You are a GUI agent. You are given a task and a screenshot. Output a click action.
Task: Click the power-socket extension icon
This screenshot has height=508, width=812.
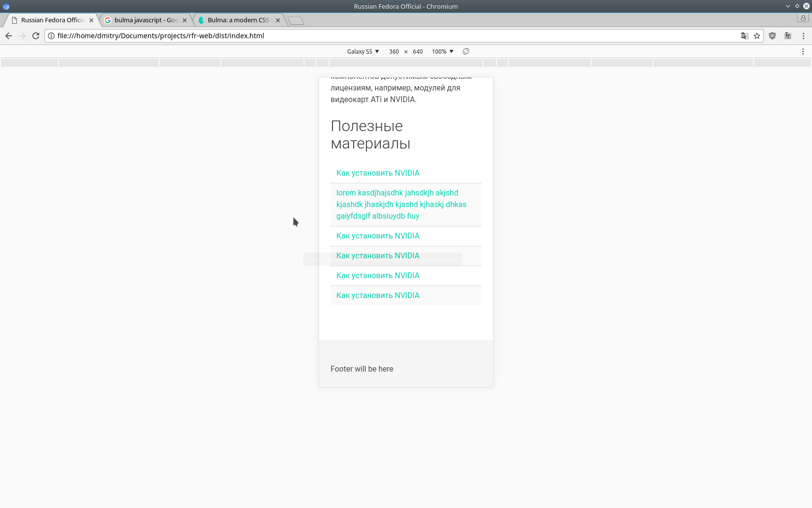(x=788, y=36)
